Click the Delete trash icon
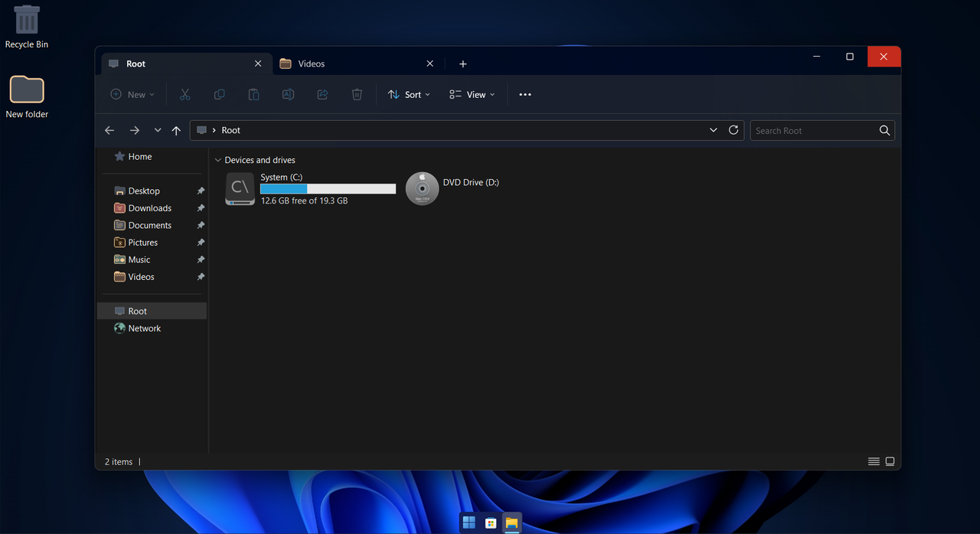Viewport: 980px width, 534px height. (357, 94)
